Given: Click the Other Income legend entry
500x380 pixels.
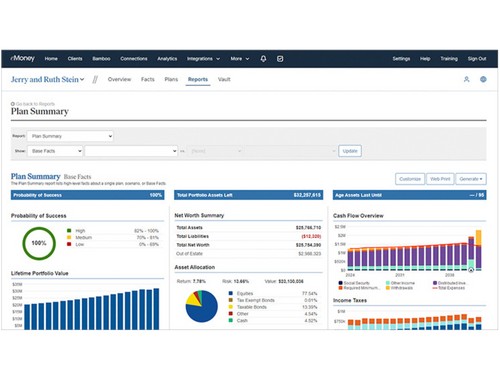Looking at the screenshot, I should click(x=400, y=283).
